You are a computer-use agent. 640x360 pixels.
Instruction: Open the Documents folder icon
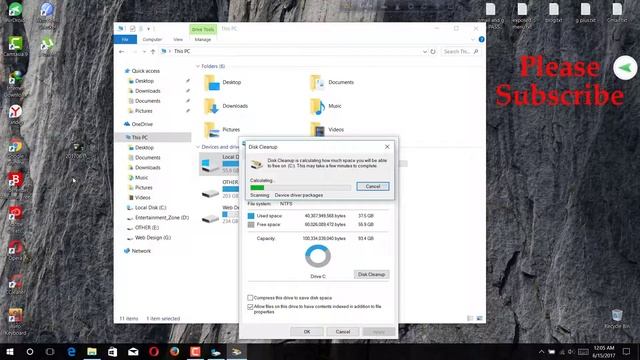click(317, 82)
